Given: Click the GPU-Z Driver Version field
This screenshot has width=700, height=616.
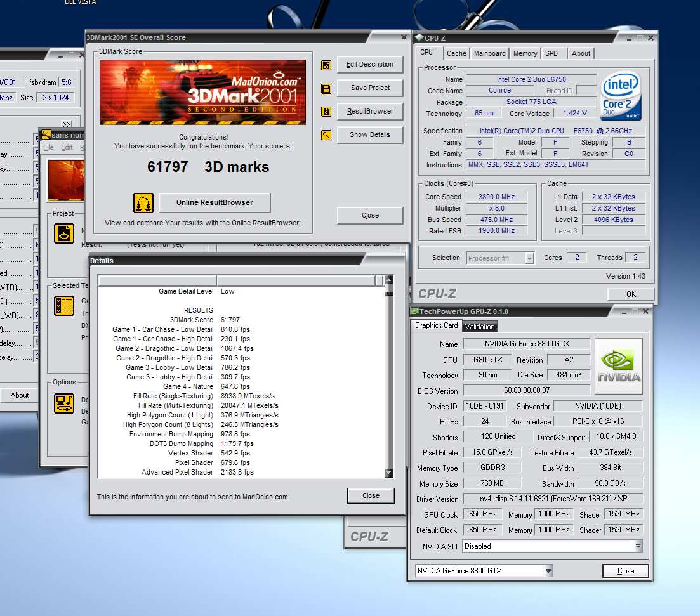Looking at the screenshot, I should [x=553, y=499].
